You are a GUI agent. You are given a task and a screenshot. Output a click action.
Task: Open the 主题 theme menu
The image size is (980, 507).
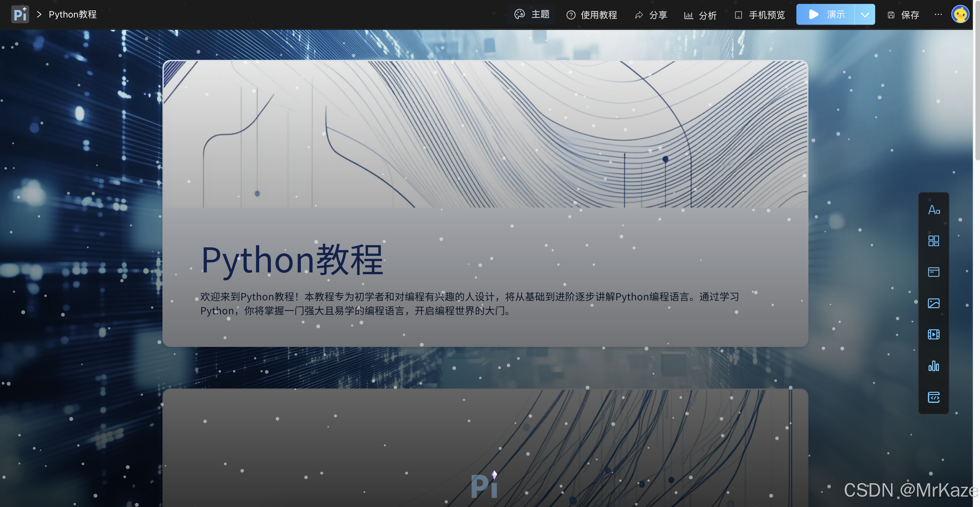tap(532, 14)
